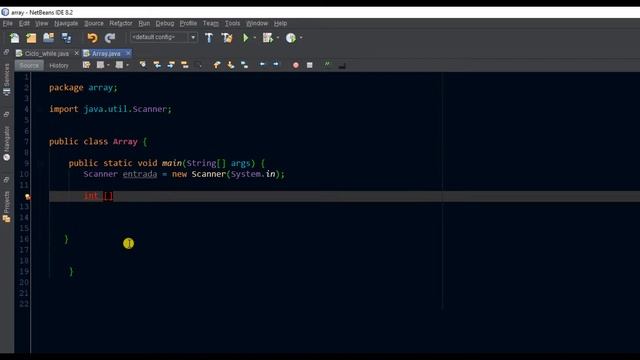Image resolution: width=640 pixels, height=360 pixels.
Task: Stop macro recording square icon
Action: [309, 65]
